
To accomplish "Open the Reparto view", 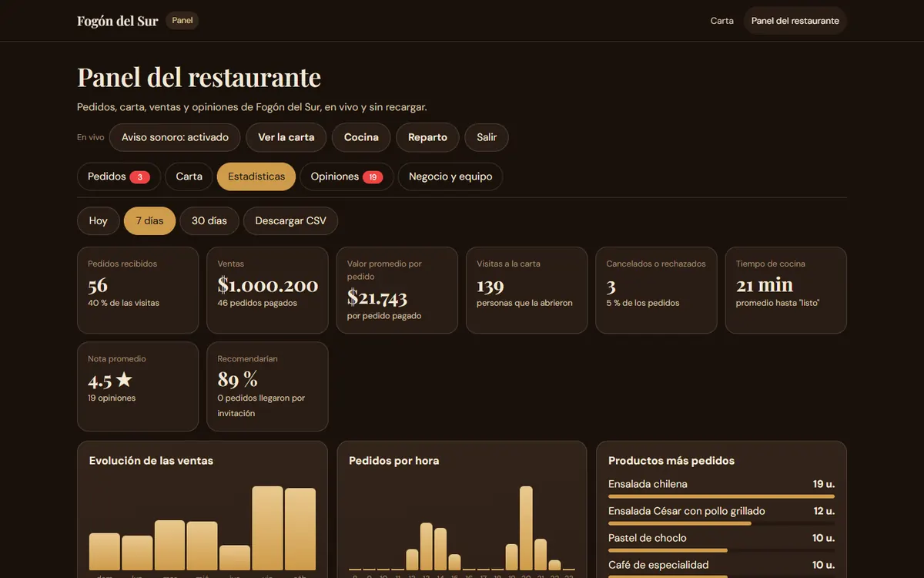I will [427, 137].
